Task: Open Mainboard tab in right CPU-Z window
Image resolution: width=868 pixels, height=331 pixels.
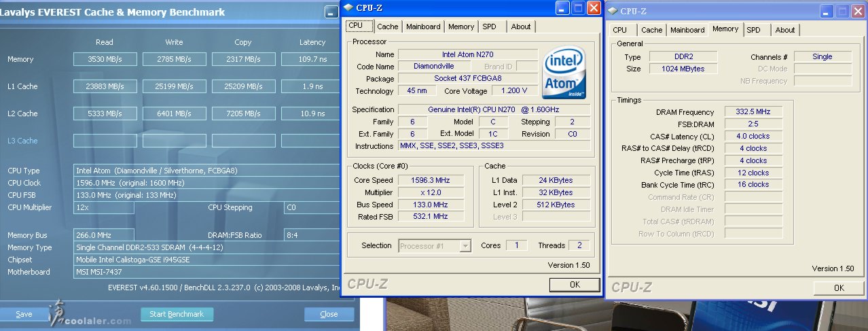Action: pyautogui.click(x=687, y=30)
